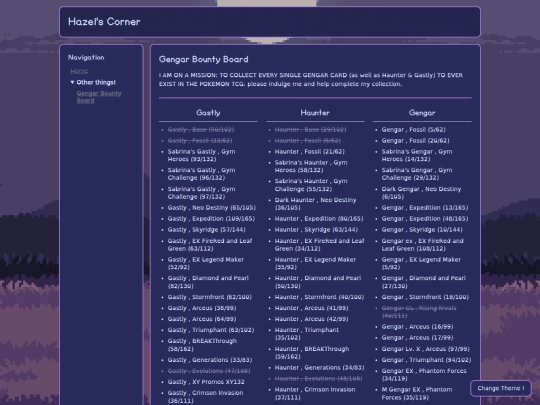Click Gastly, EX FireRed and Leaf Green entry
540x405 pixels.
click(x=210, y=245)
